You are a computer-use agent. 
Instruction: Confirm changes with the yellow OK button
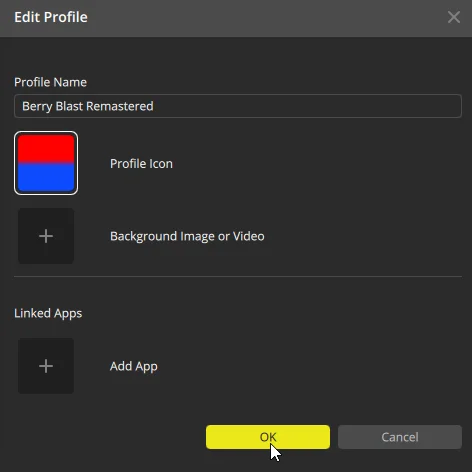tap(268, 437)
